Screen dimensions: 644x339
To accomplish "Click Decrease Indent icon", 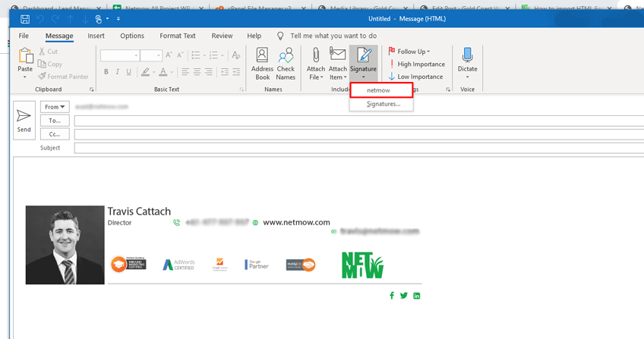I will [224, 72].
